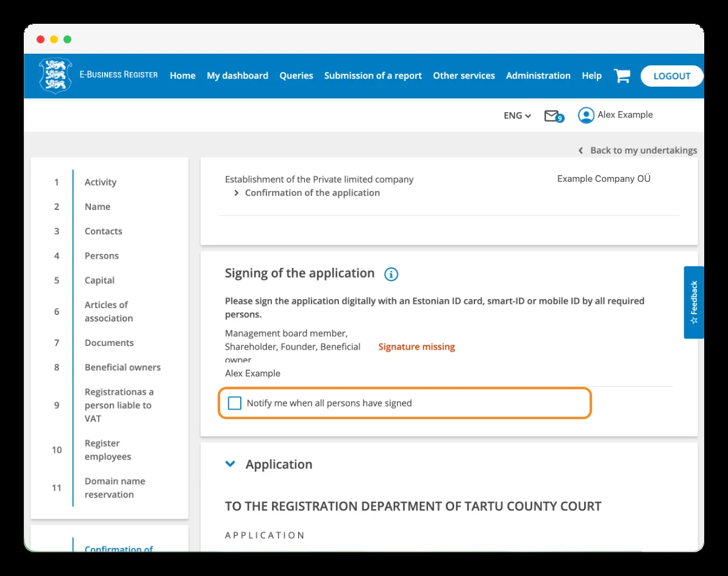The width and height of the screenshot is (728, 576).
Task: Go to step 1 Activity
Action: [x=100, y=182]
